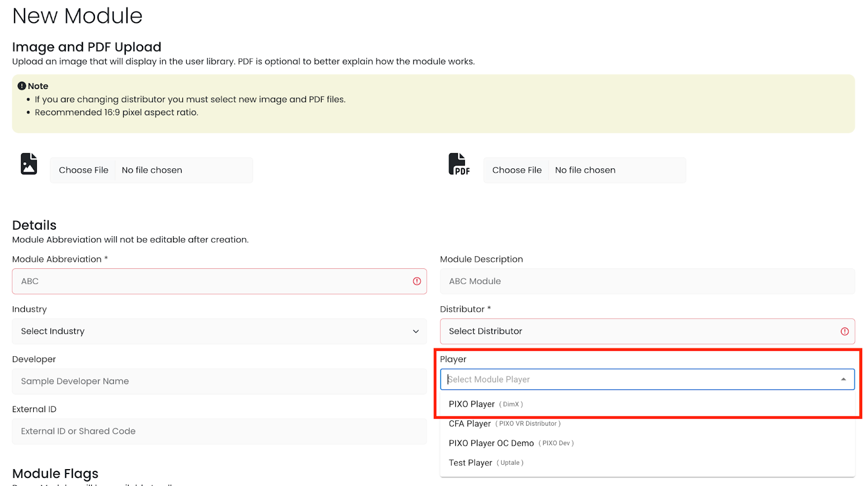
Task: Choose a PDF file to upload
Action: pos(516,170)
